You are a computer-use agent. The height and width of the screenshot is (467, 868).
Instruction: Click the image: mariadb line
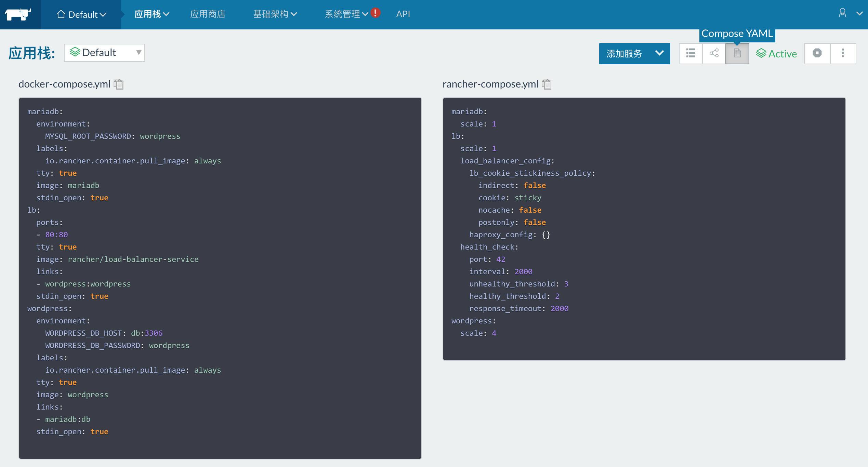point(68,185)
